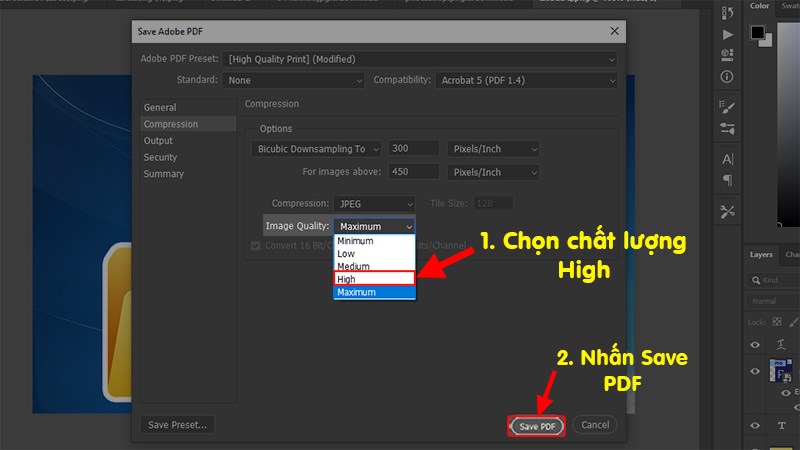Close the Save Adobe PDF dialog
The width and height of the screenshot is (800, 450).
tap(613, 32)
